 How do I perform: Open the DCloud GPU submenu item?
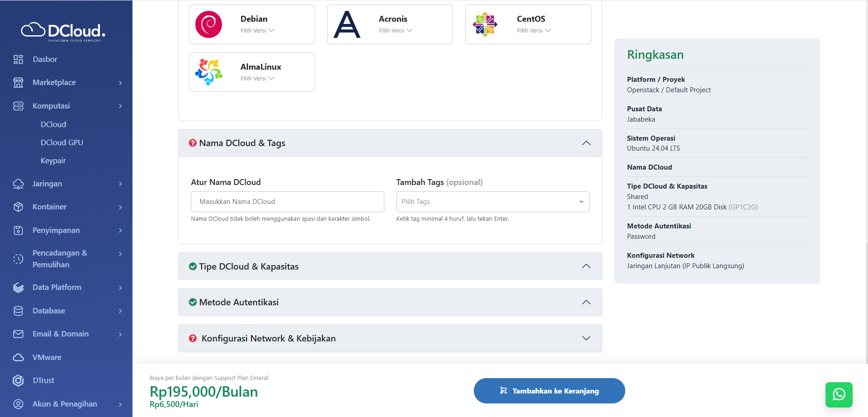(x=62, y=142)
